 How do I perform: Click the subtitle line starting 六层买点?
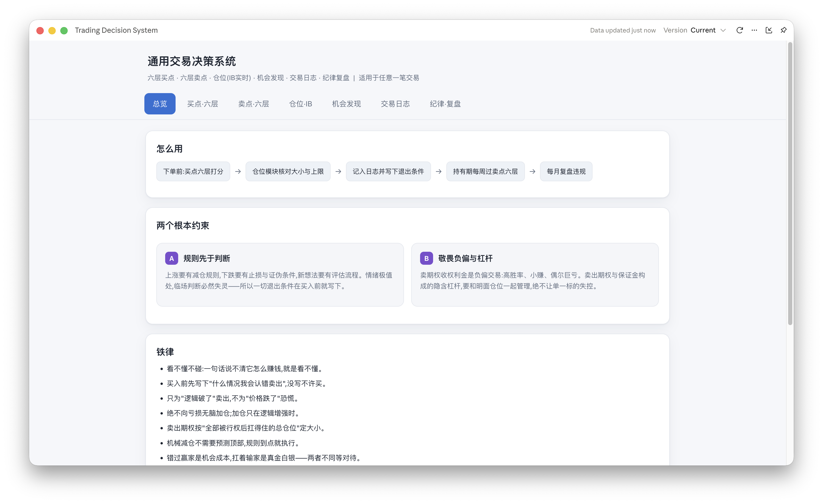(283, 77)
